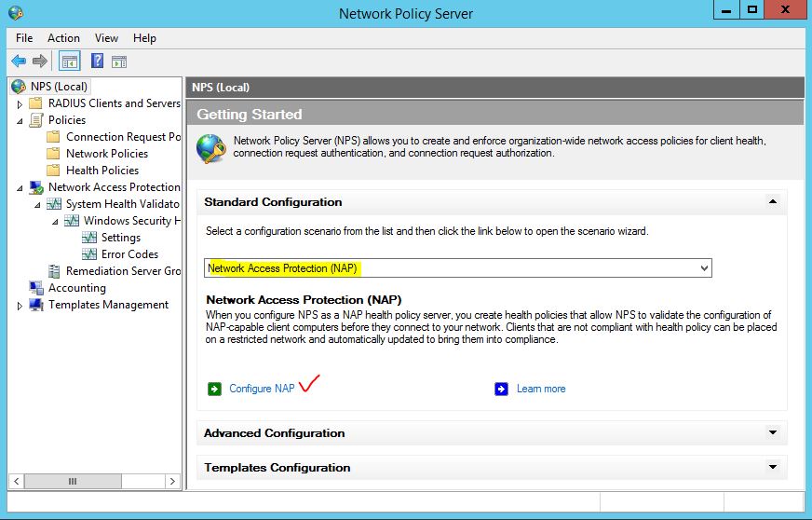Click the Back arrow toolbar icon
The height and width of the screenshot is (520, 812).
point(19,62)
